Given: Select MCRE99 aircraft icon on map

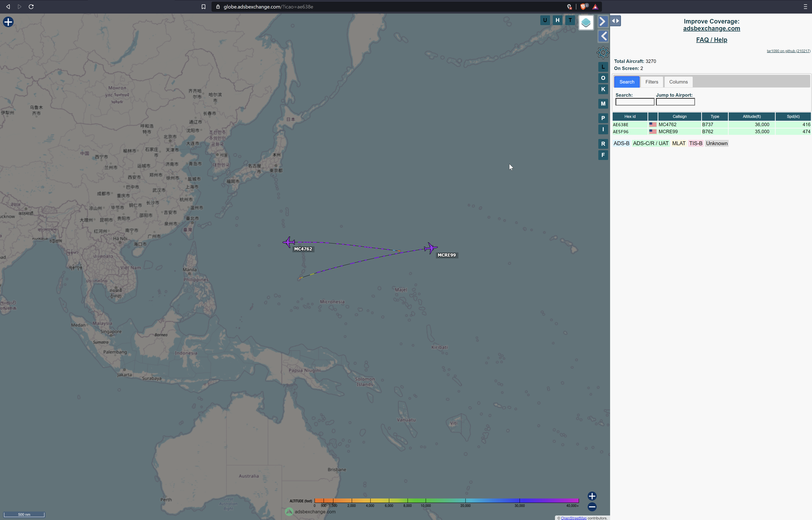Looking at the screenshot, I should point(430,248).
